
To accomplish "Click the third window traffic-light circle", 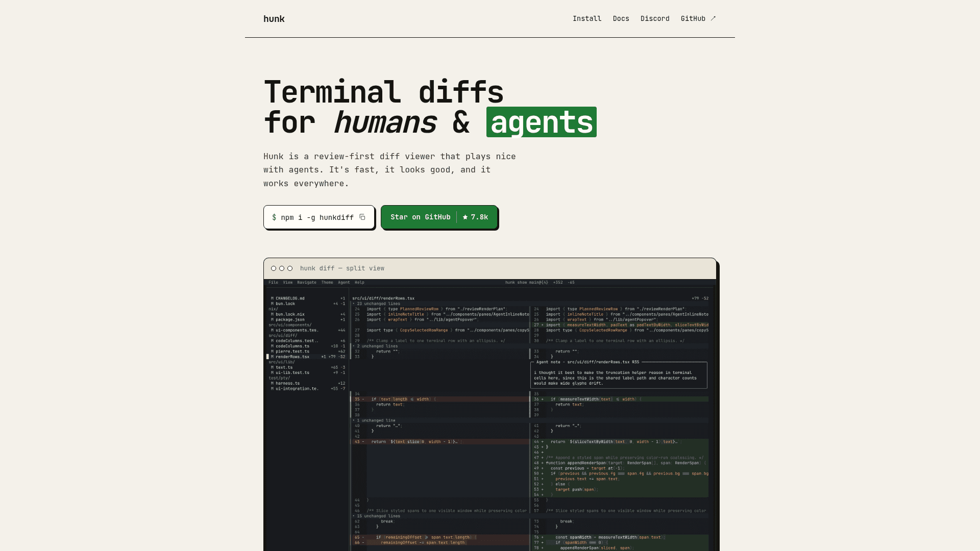I will 290,268.
